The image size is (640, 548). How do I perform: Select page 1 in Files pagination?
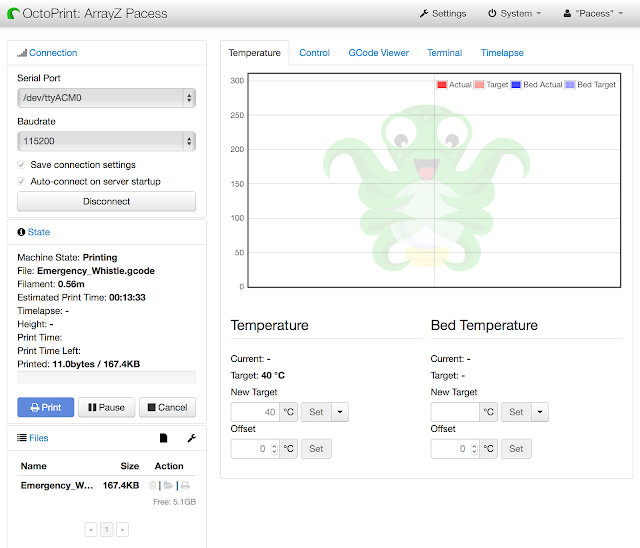[107, 530]
